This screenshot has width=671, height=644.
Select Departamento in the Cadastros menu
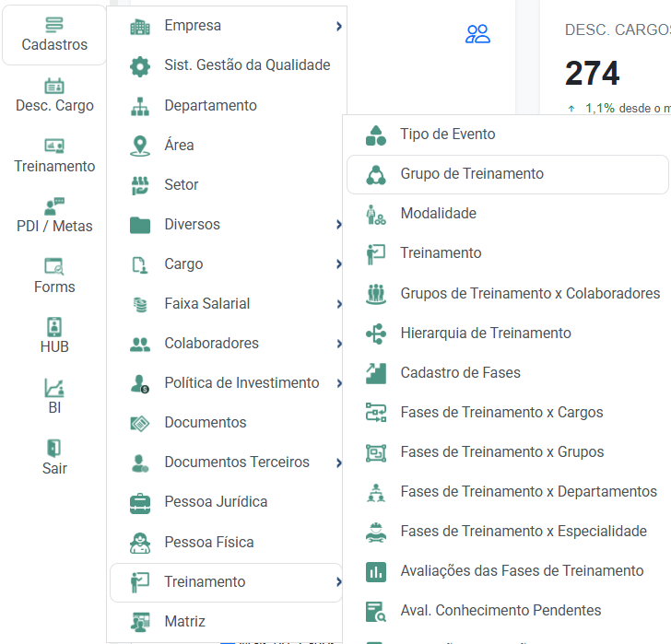pyautogui.click(x=210, y=106)
